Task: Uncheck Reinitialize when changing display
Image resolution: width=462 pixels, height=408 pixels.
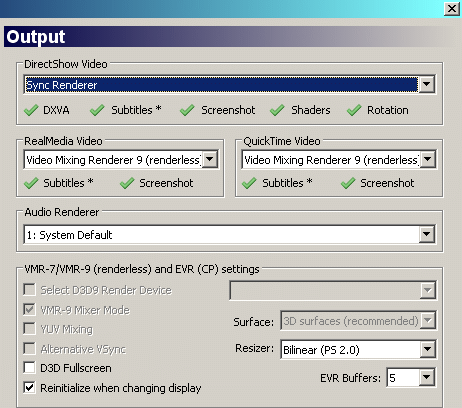Action: click(x=29, y=388)
